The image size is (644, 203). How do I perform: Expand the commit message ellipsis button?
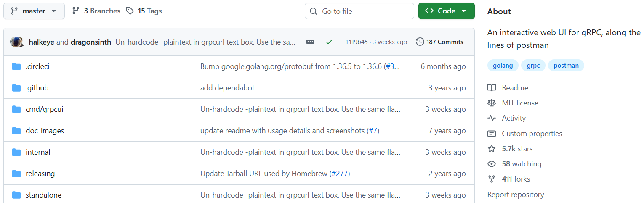[310, 42]
